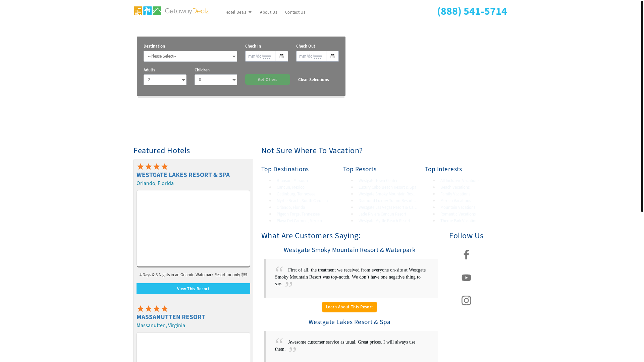This screenshot has width=644, height=362.
Task: Expand the Hotel Deals menu
Action: coord(238,12)
